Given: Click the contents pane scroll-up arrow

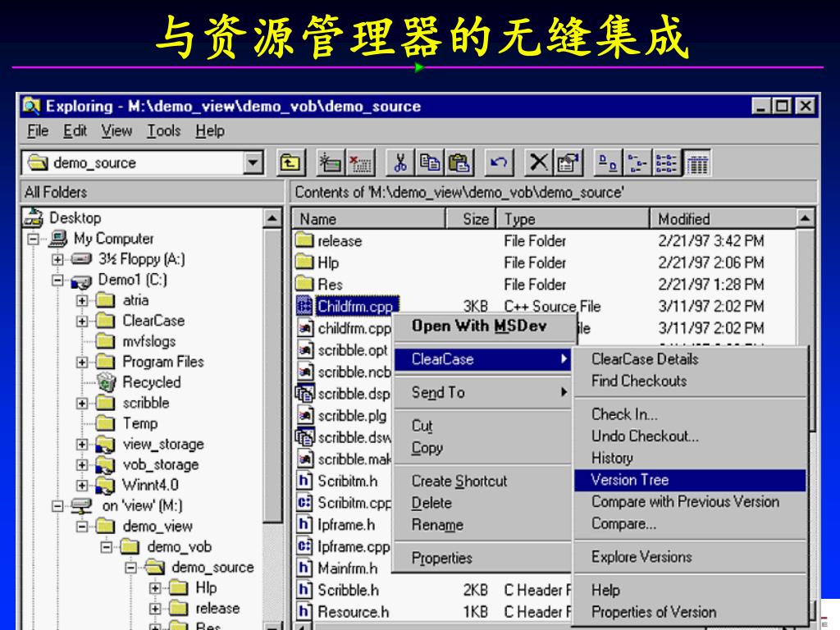Looking at the screenshot, I should coord(806,218).
